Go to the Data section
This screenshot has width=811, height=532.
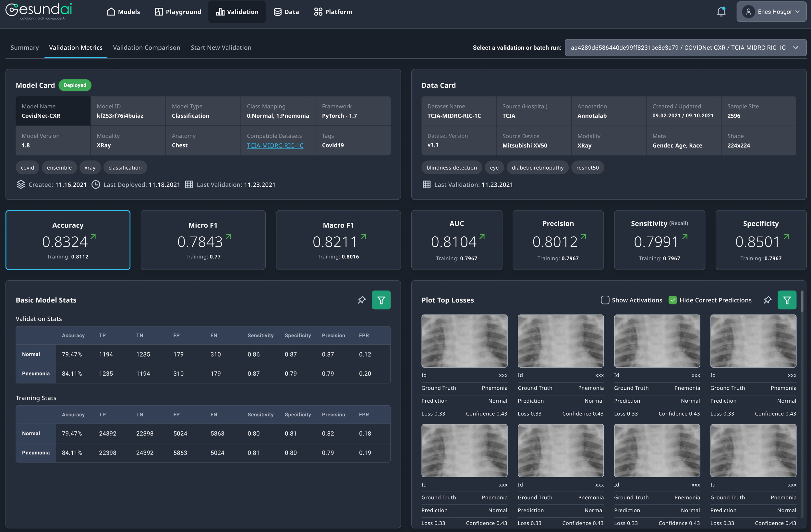[x=286, y=12]
